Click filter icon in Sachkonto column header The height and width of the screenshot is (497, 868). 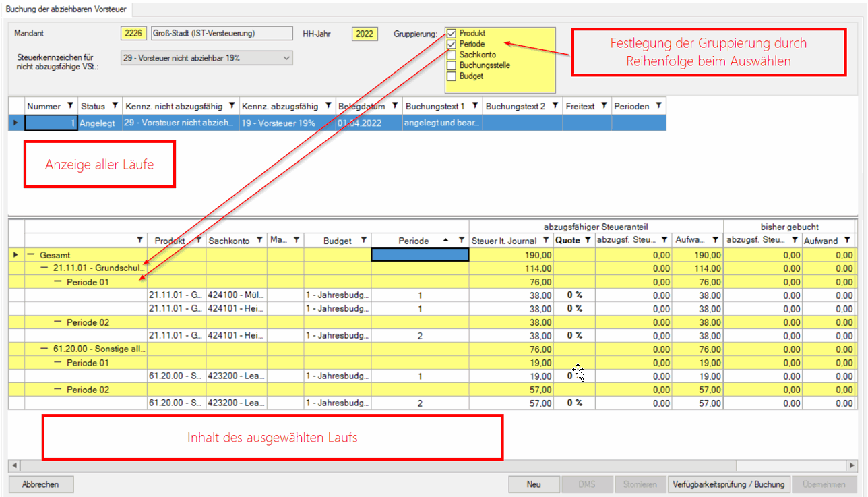click(x=259, y=240)
